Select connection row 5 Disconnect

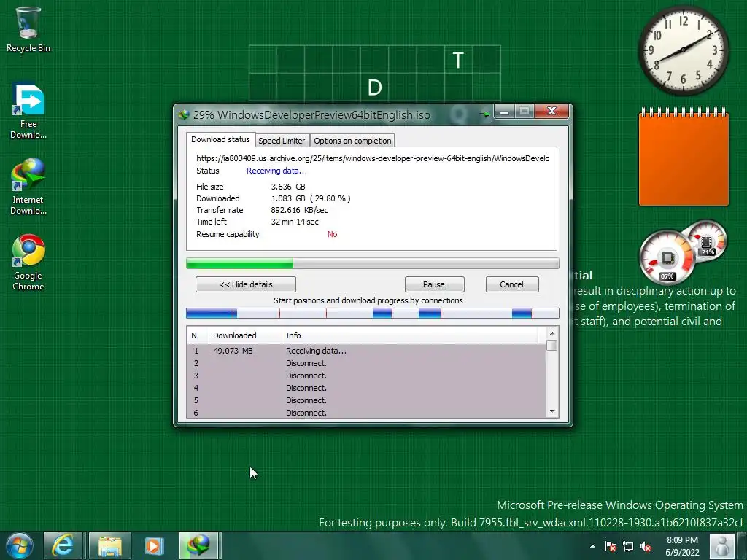pyautogui.click(x=366, y=400)
